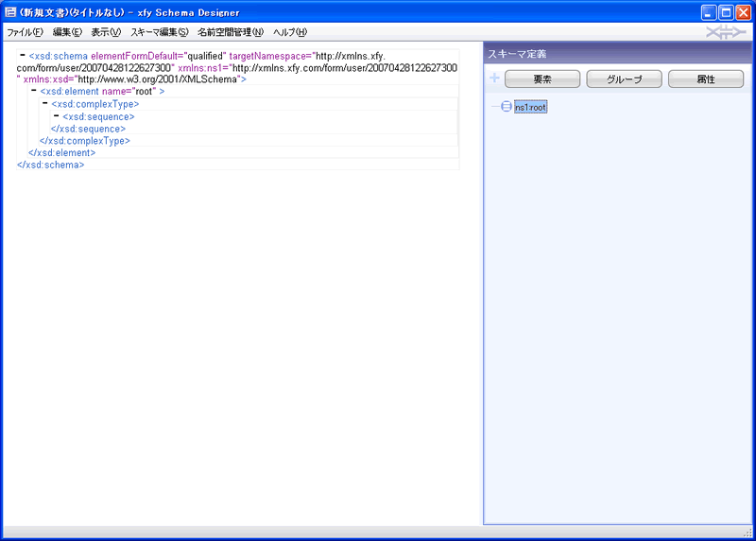Maximize the Schema Designer window
756x541 pixels.
[726, 12]
